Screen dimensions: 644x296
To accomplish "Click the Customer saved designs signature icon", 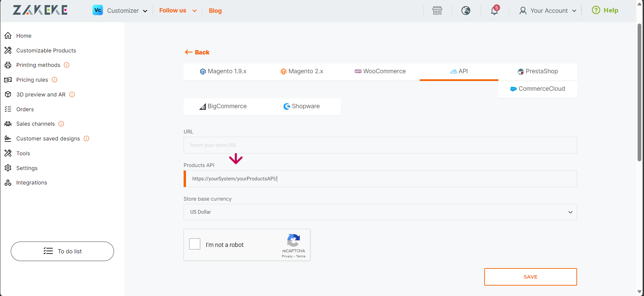I will (x=8, y=138).
